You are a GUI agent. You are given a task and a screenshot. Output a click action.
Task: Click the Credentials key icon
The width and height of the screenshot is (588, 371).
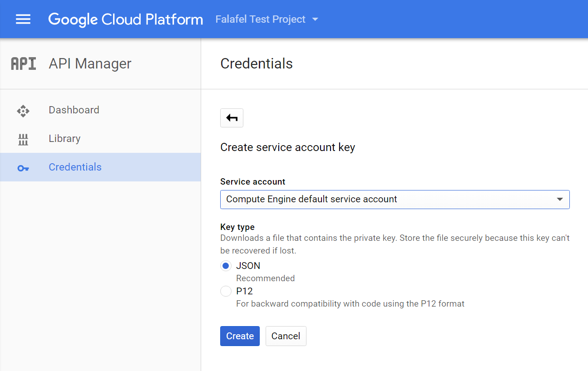tap(23, 167)
